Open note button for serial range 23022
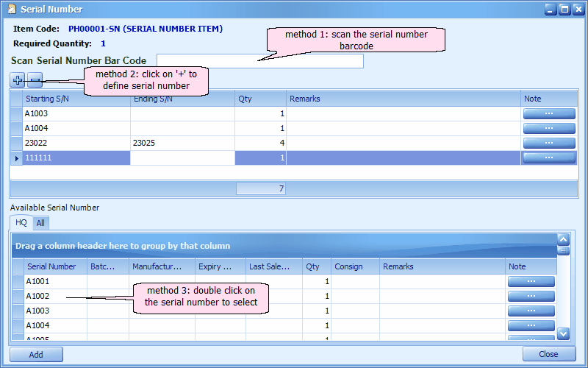Screen dimensions: 588x368 tap(548, 143)
